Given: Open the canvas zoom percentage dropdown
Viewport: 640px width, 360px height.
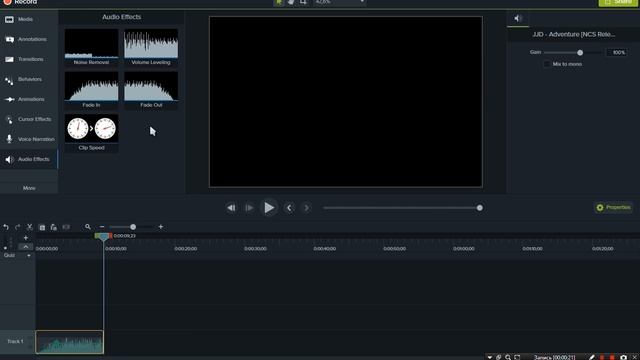Looking at the screenshot, I should tap(340, 2).
